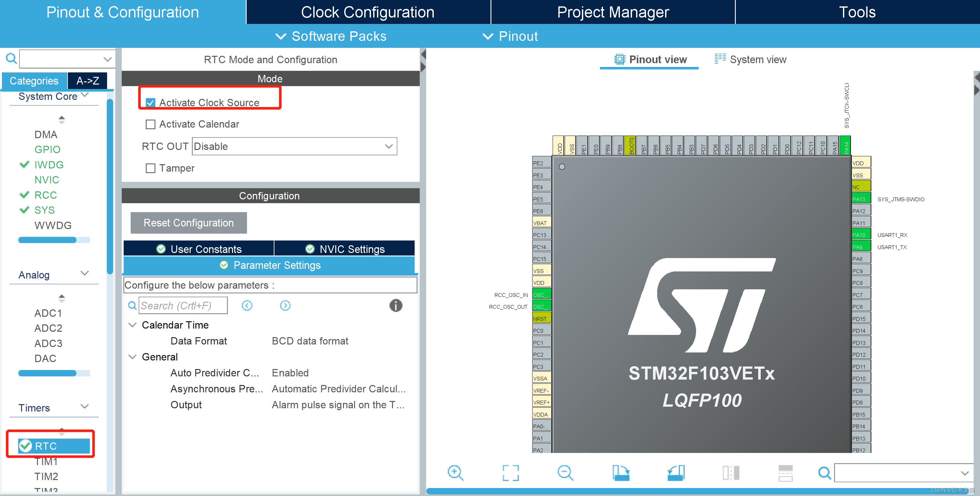Click Reset Configuration button
Viewport: 980px width, 496px height.
click(189, 223)
